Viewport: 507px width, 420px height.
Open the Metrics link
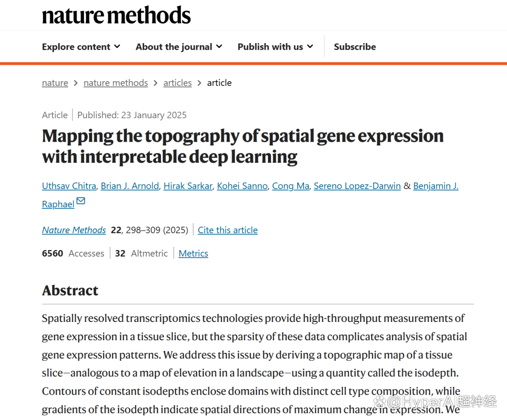[193, 253]
